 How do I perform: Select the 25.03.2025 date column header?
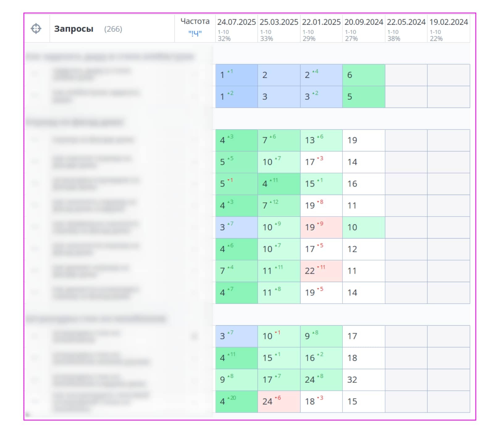coord(279,22)
